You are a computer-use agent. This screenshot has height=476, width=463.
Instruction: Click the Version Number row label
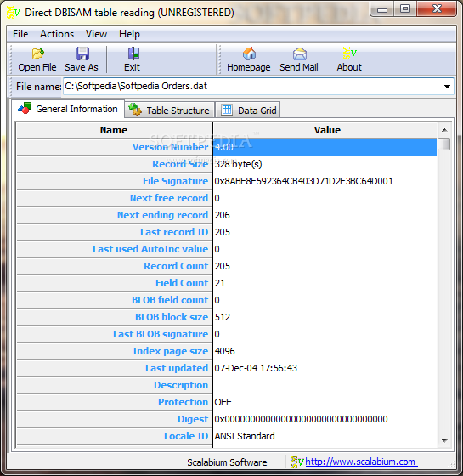114,148
